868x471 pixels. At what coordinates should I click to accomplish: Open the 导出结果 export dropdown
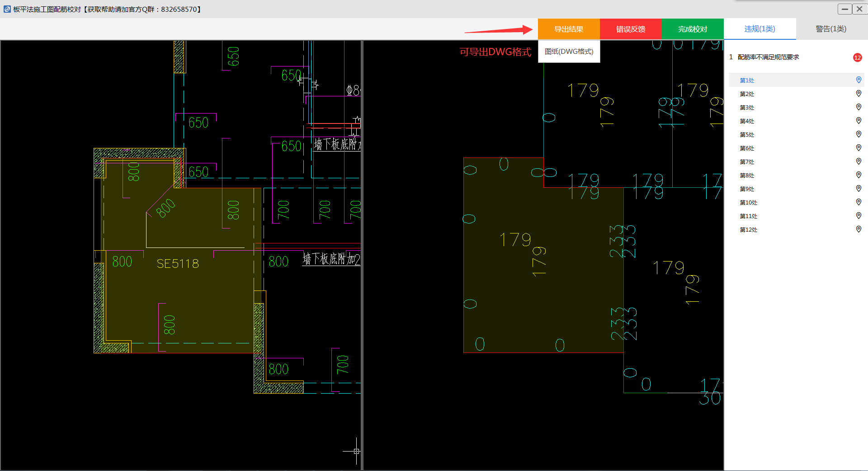coord(569,29)
